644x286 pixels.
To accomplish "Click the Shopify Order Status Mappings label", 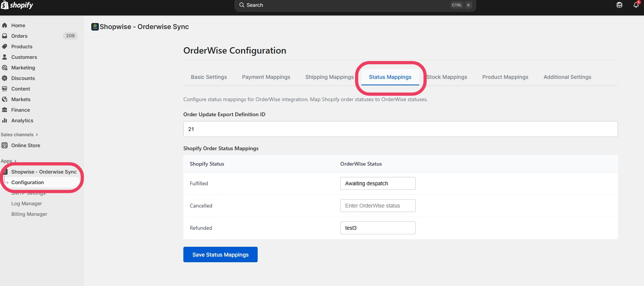I will (x=221, y=148).
